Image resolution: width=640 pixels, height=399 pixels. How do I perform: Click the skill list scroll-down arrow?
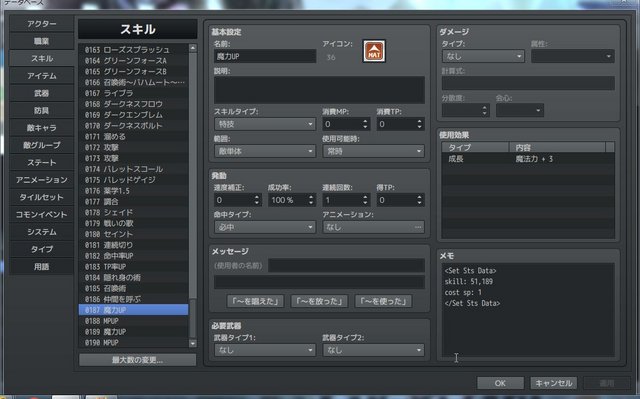(193, 344)
